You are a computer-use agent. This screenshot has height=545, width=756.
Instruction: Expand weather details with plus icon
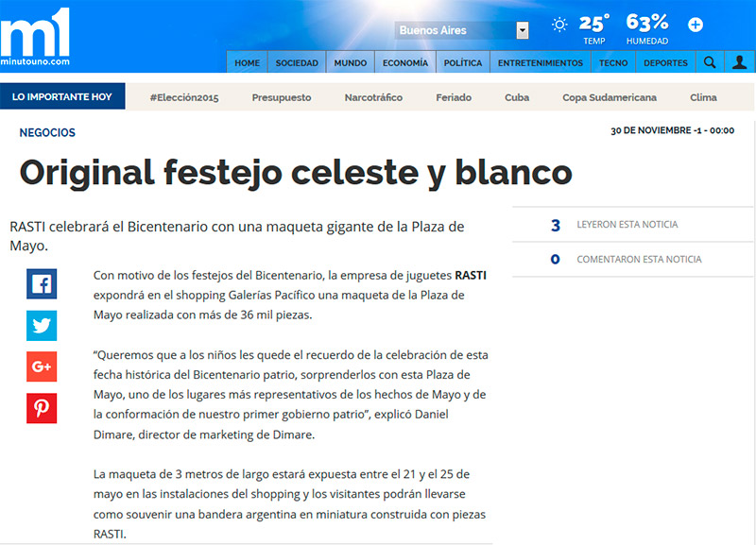(696, 25)
